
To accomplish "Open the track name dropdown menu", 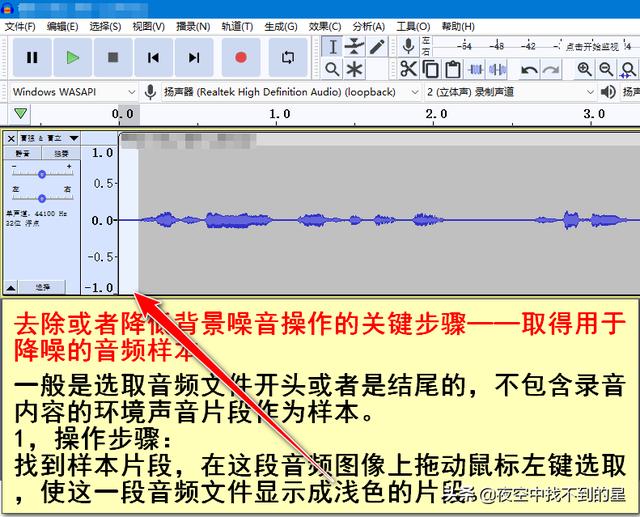I will [49, 139].
